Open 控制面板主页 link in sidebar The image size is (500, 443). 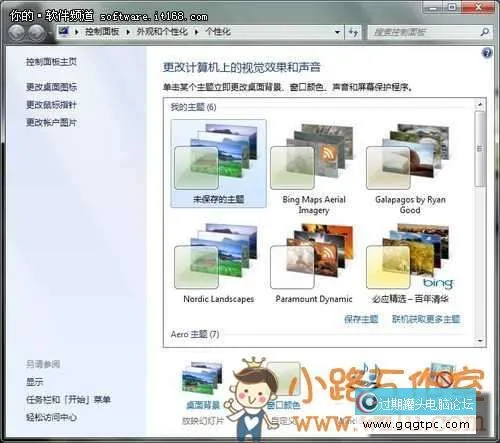(x=51, y=62)
